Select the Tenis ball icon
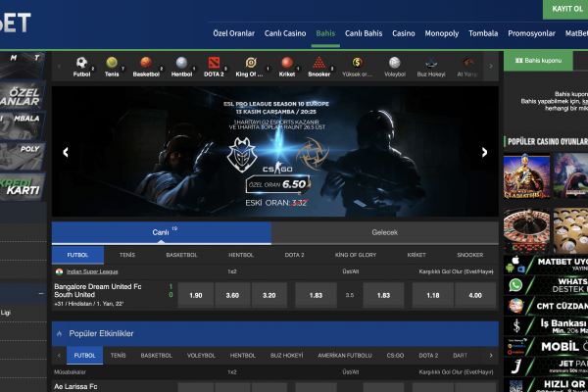Image resolution: width=588 pixels, height=392 pixels. pyautogui.click(x=112, y=63)
